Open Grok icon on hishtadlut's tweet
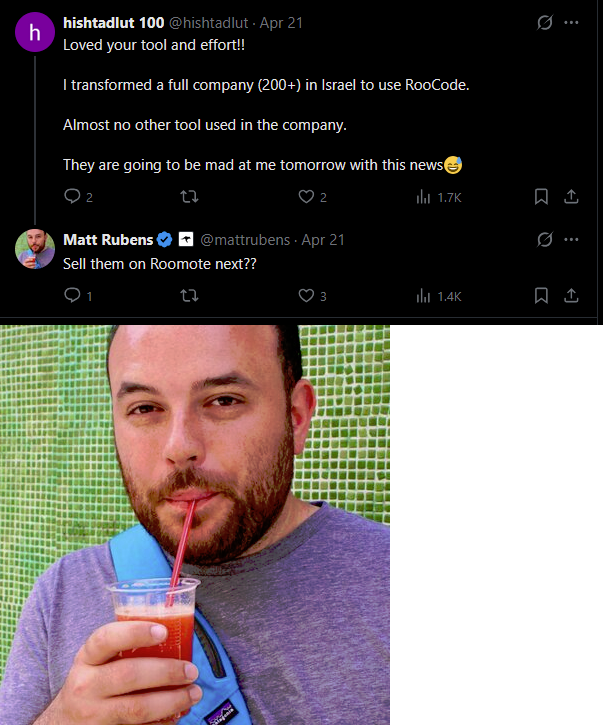This screenshot has height=725, width=605. 545,22
